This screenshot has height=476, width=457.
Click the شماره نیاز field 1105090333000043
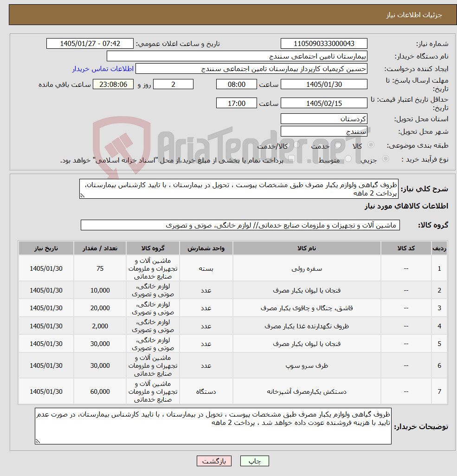324,43
